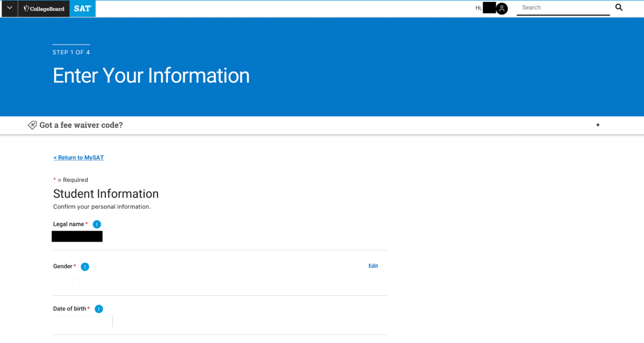
Task: Show info tooltip for Date of birth
Action: 99,309
